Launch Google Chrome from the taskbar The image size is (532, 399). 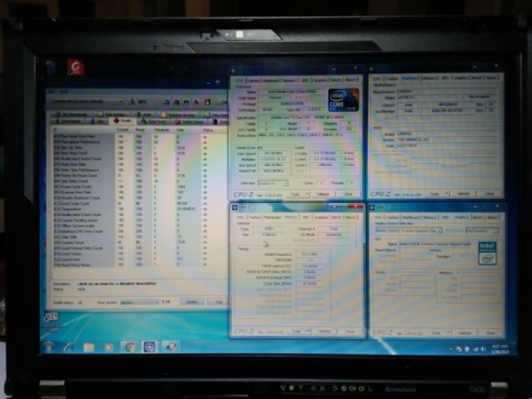click(129, 347)
